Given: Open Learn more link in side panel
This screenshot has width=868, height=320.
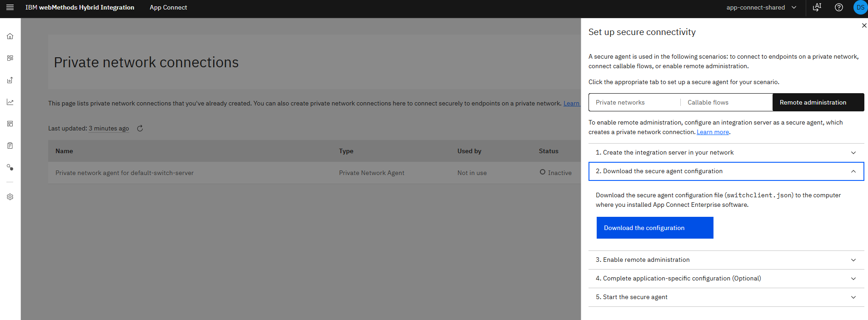Looking at the screenshot, I should pyautogui.click(x=713, y=132).
